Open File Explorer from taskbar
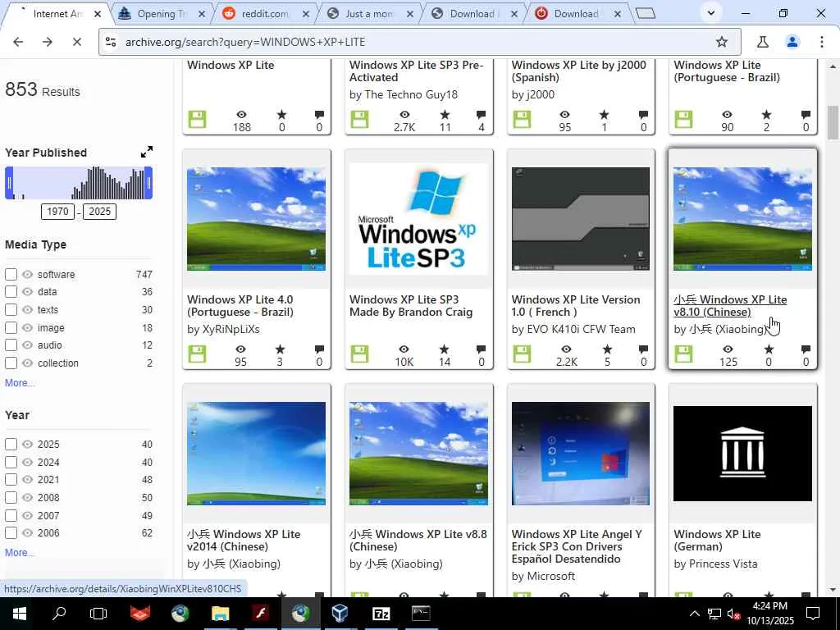The height and width of the screenshot is (630, 840). point(220,614)
